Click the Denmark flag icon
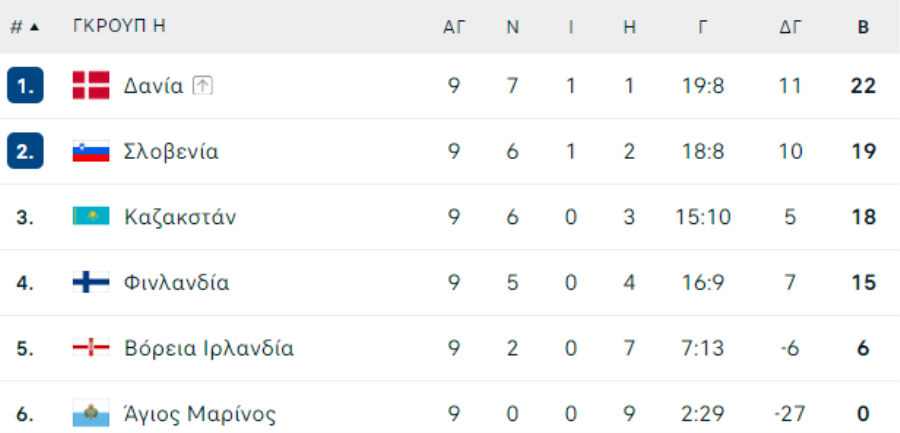900x433 pixels. tap(91, 86)
